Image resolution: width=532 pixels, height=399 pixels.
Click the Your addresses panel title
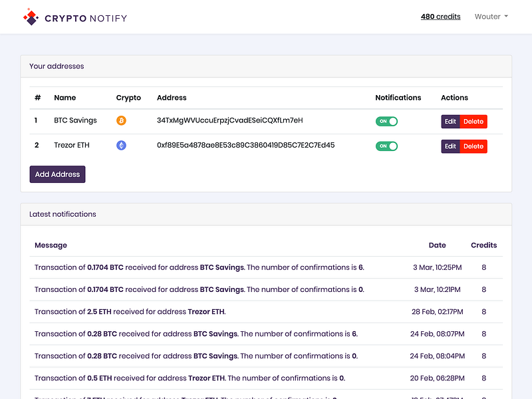[57, 66]
